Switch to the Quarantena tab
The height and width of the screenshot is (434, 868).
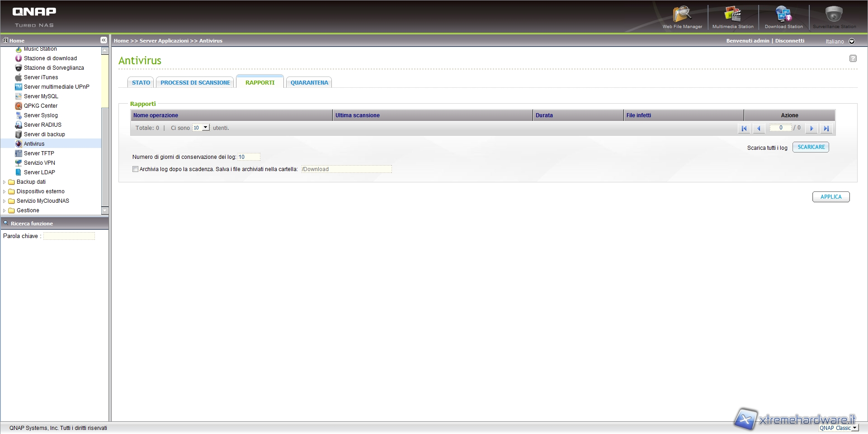coord(309,83)
